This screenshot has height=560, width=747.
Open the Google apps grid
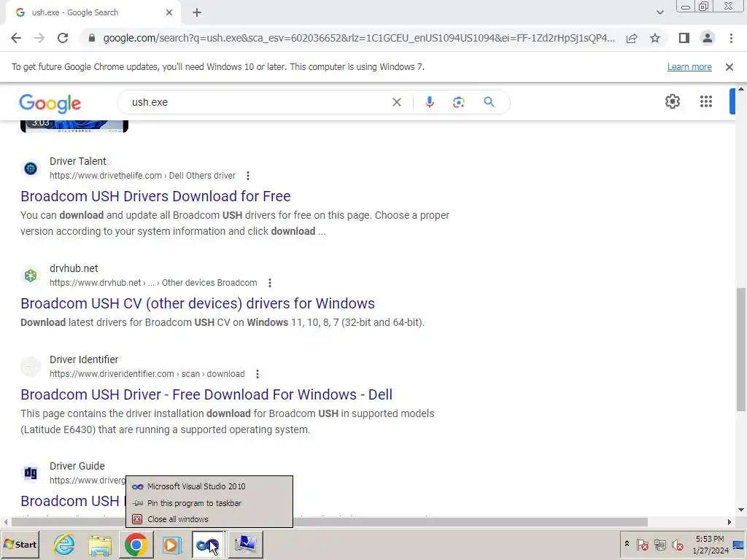point(706,101)
